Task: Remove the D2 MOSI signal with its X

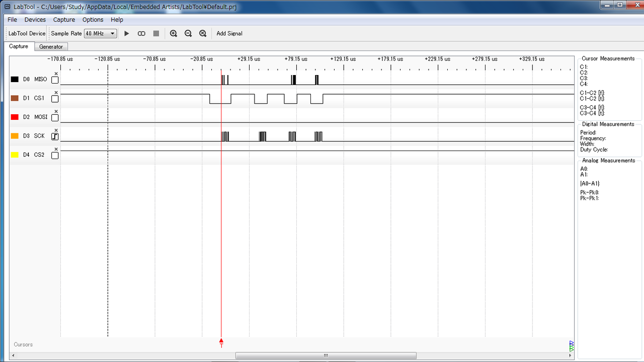Action: (56, 111)
